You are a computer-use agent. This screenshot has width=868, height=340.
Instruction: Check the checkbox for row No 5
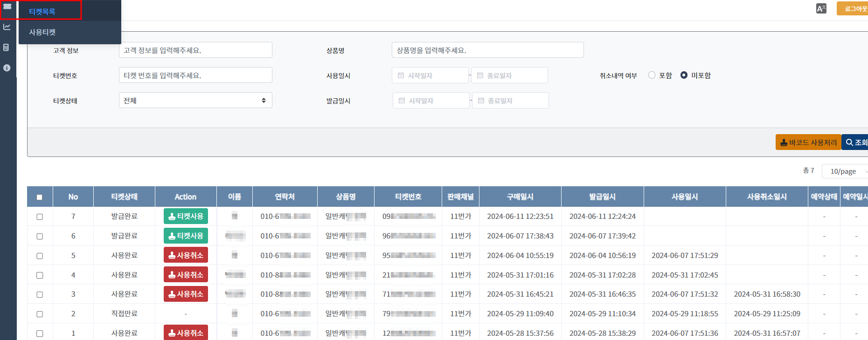[40, 256]
